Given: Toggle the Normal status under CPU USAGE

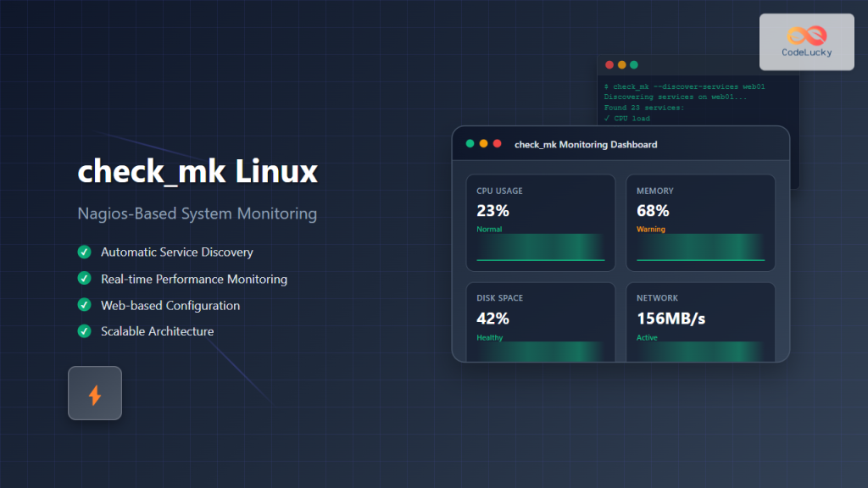Looking at the screenshot, I should point(489,229).
